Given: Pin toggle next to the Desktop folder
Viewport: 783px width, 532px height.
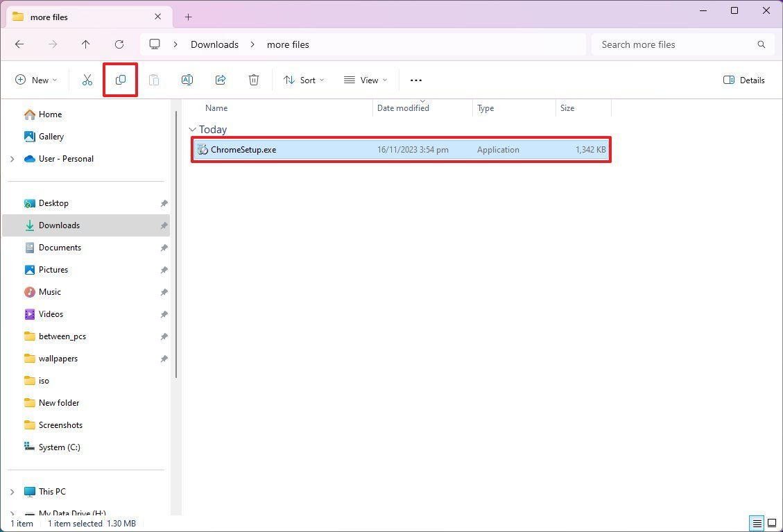Looking at the screenshot, I should coord(164,203).
